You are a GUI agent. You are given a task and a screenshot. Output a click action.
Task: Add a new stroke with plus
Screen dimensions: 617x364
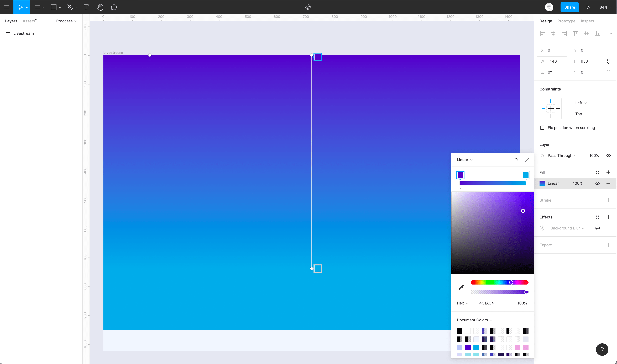(608, 200)
